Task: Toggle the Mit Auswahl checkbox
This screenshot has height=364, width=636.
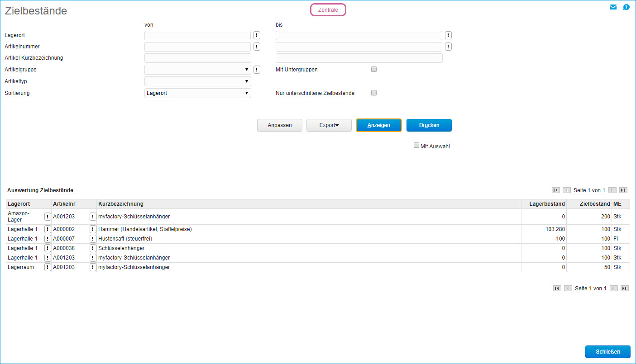Action: (416, 146)
